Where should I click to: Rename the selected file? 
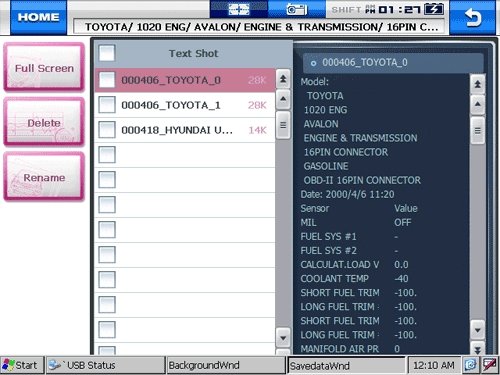coord(44,177)
